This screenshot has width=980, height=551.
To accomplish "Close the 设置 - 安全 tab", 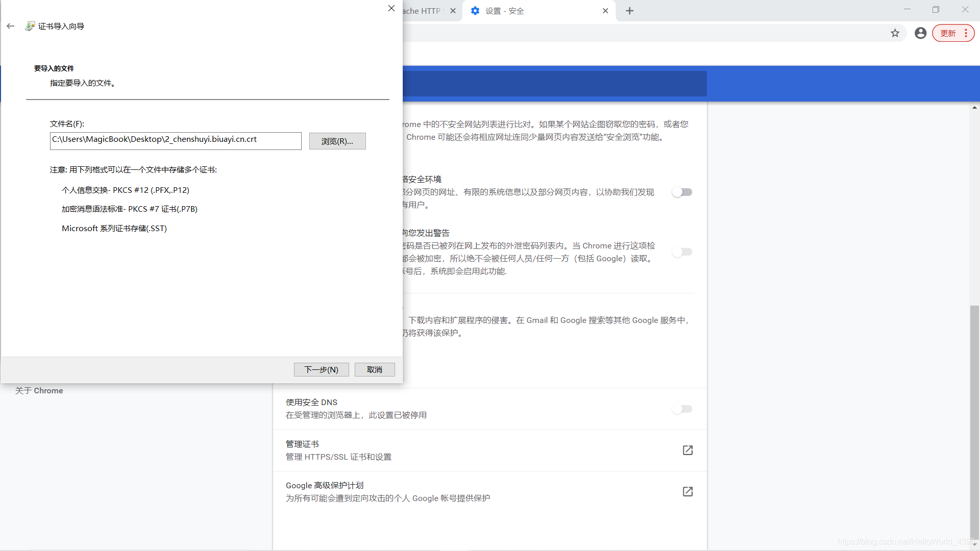I will [x=605, y=11].
